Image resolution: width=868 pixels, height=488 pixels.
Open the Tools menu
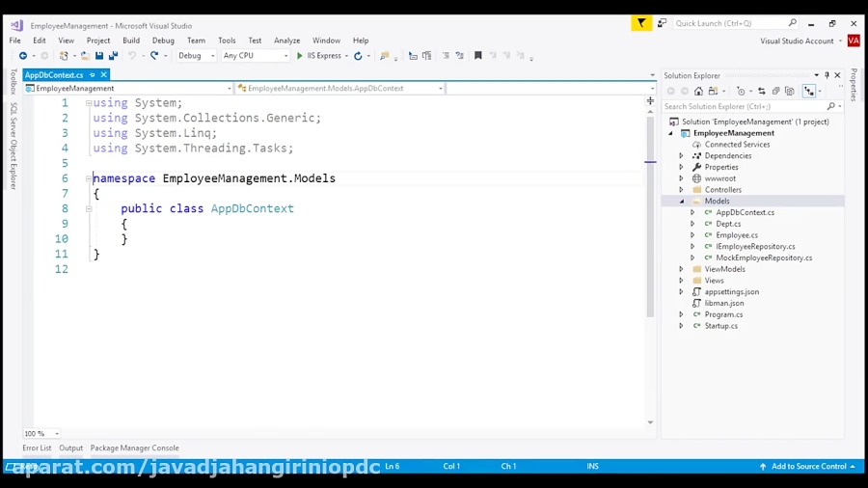(227, 41)
